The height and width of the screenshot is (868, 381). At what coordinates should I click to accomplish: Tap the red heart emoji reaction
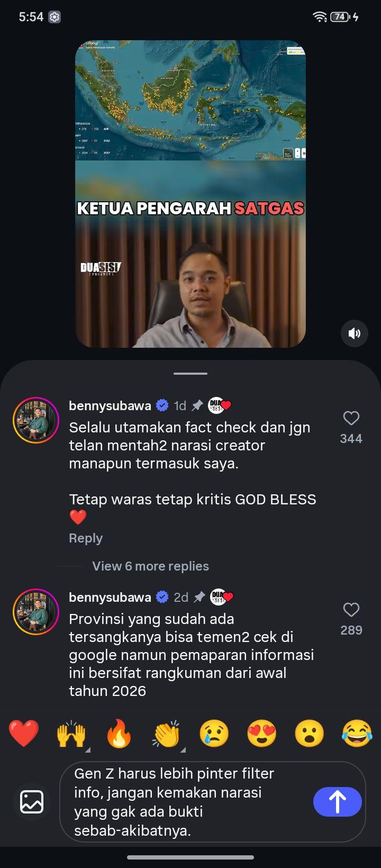pyautogui.click(x=24, y=734)
